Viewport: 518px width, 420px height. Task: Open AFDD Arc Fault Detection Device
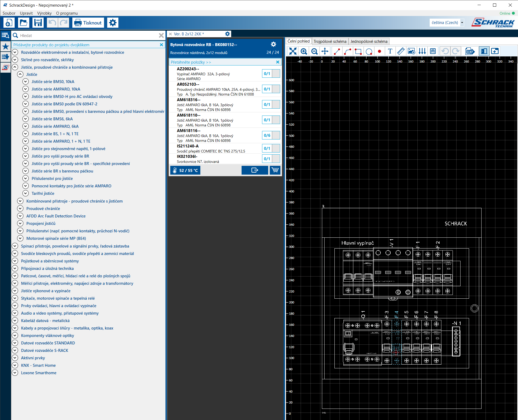pos(56,216)
